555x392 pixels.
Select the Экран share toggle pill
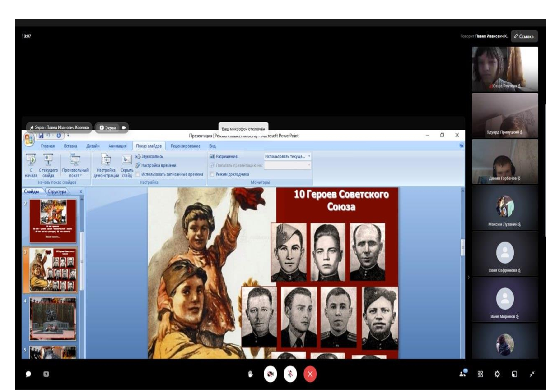pos(108,128)
